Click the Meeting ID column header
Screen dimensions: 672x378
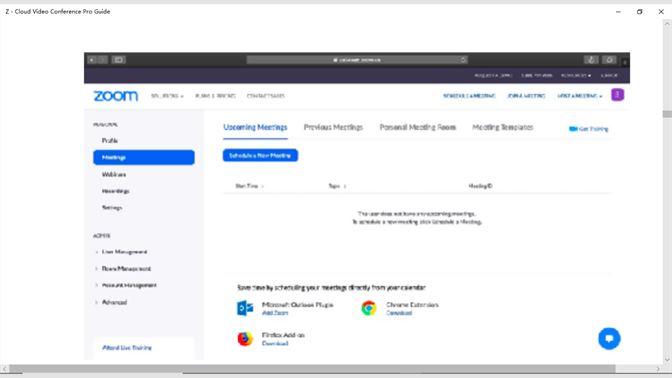pyautogui.click(x=480, y=186)
